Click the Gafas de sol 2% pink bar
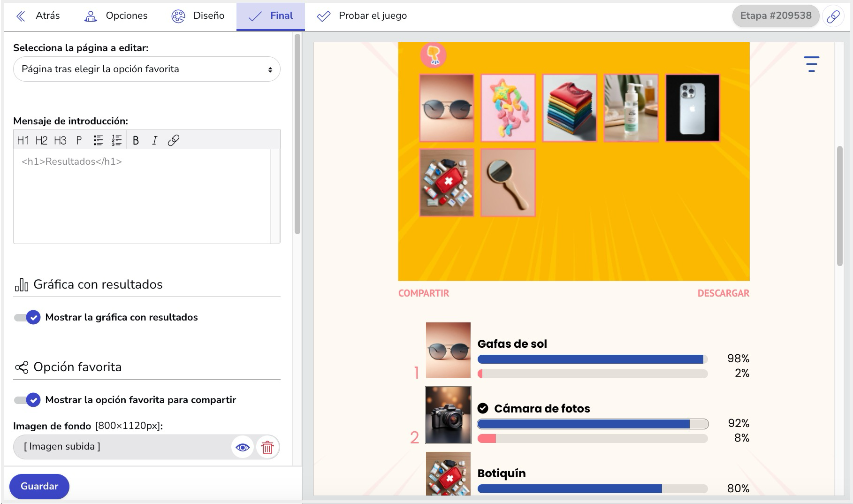This screenshot has width=853, height=504. [480, 374]
